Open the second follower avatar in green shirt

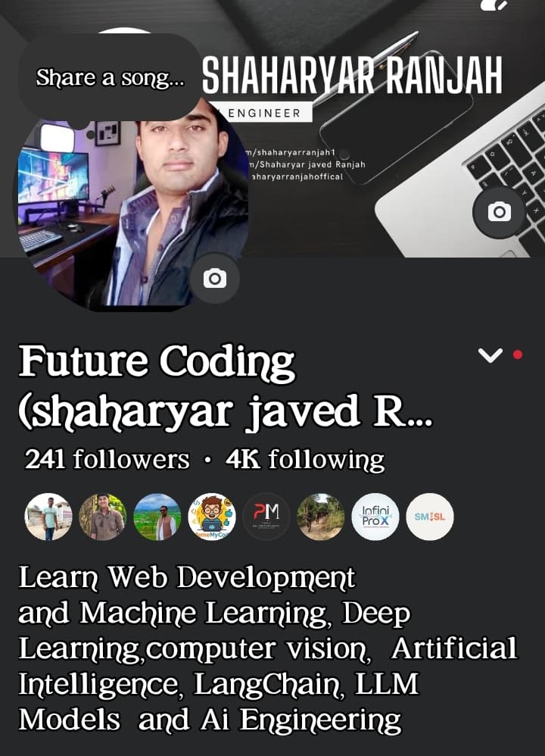pyautogui.click(x=103, y=517)
